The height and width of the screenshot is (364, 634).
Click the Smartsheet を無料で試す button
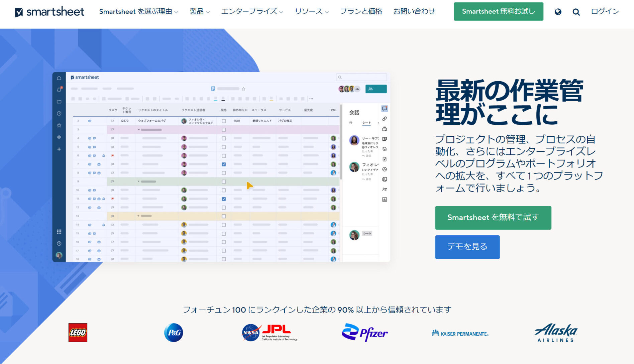tap(493, 218)
